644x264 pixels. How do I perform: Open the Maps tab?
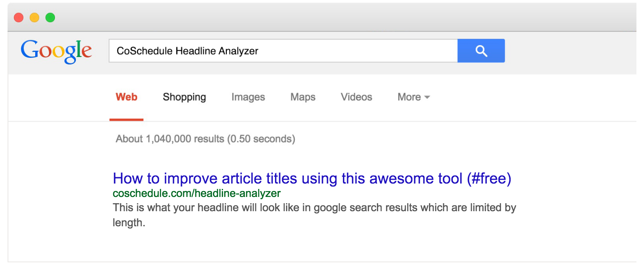[303, 97]
